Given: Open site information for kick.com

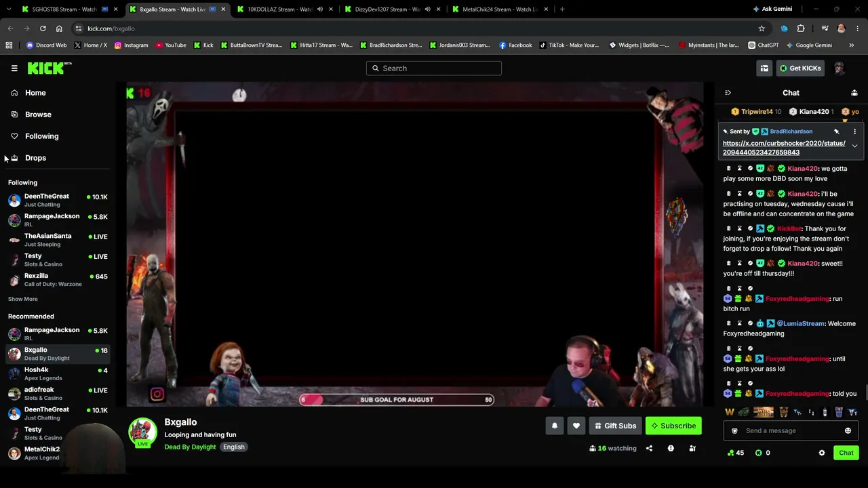Looking at the screenshot, I should click(79, 28).
